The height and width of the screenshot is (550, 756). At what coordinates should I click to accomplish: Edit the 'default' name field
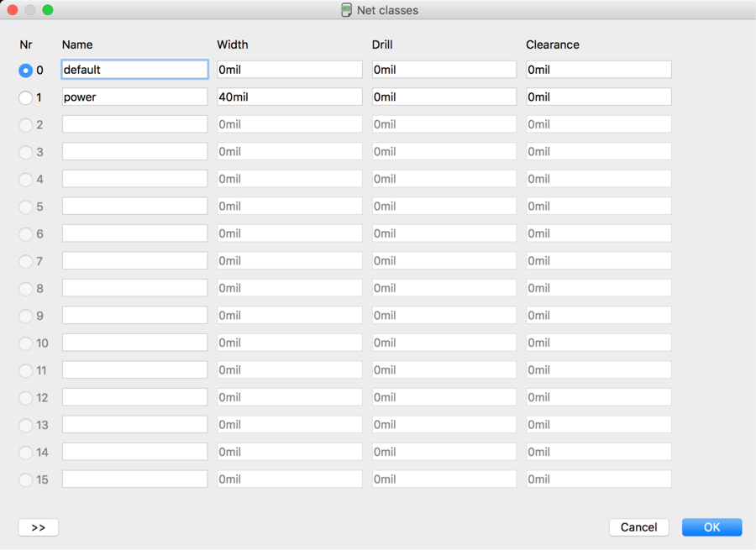tap(135, 70)
